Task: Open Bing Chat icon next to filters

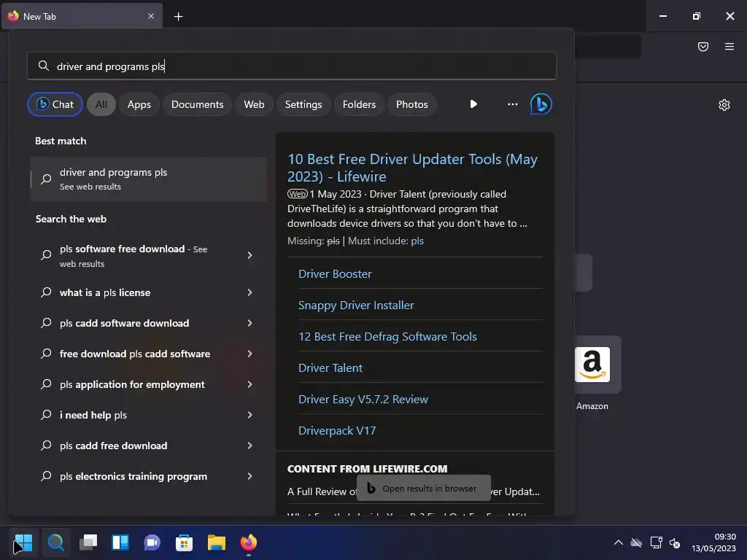Action: (x=541, y=104)
